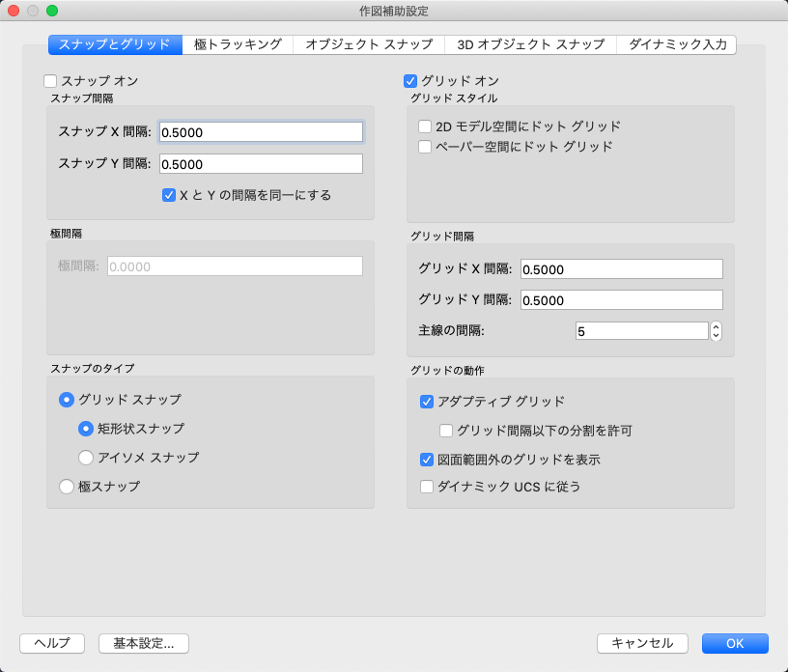This screenshot has width=788, height=672.
Task: Toggle the アダプティブ グリッド checkbox
Action: (x=427, y=402)
